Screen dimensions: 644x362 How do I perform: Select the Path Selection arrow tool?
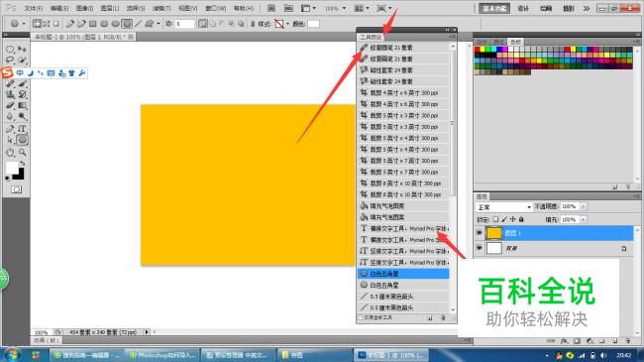click(x=10, y=140)
